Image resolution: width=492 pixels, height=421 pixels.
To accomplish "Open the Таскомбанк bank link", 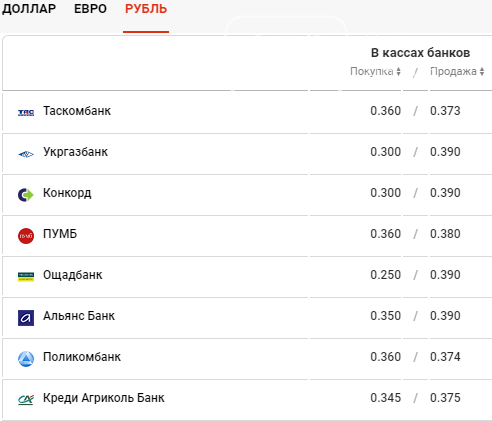I will click(x=77, y=111).
